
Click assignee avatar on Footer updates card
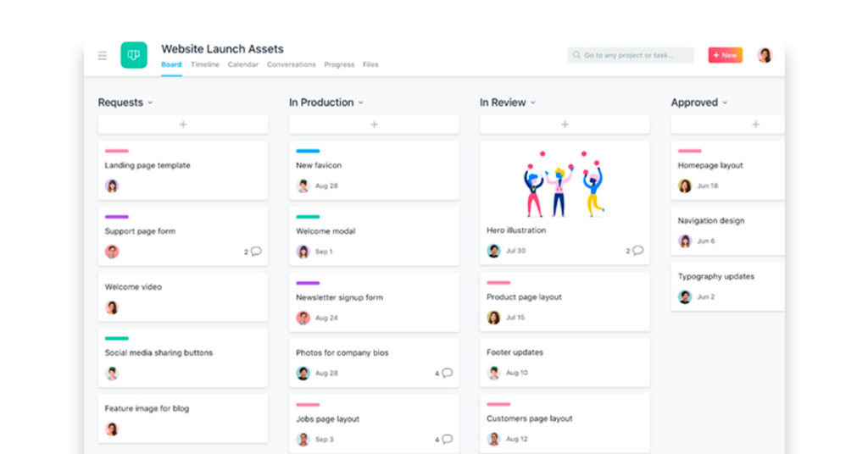pos(494,373)
